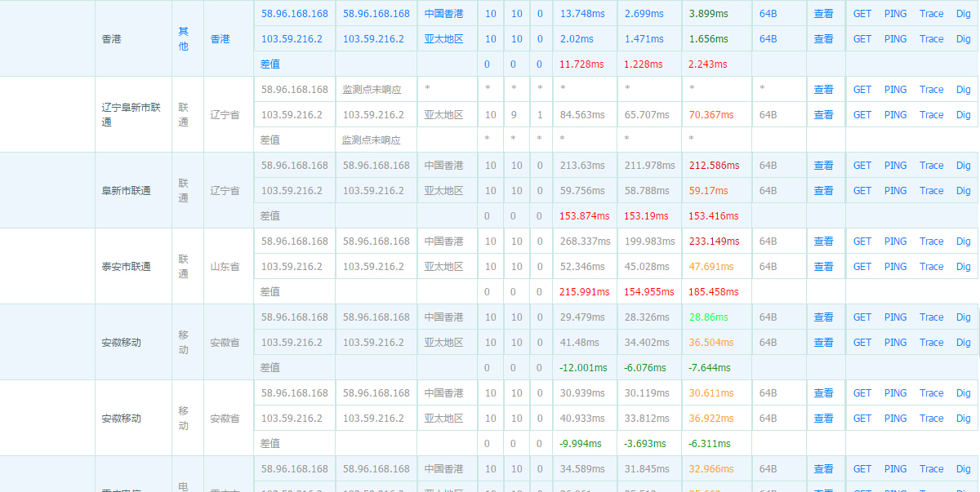This screenshot has width=980, height=492.
Task: Click Dig in the 13.748ms row
Action: click(x=964, y=14)
